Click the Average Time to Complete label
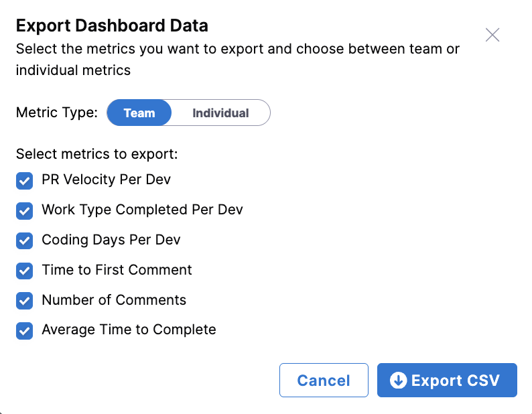532x414 pixels. (x=129, y=330)
